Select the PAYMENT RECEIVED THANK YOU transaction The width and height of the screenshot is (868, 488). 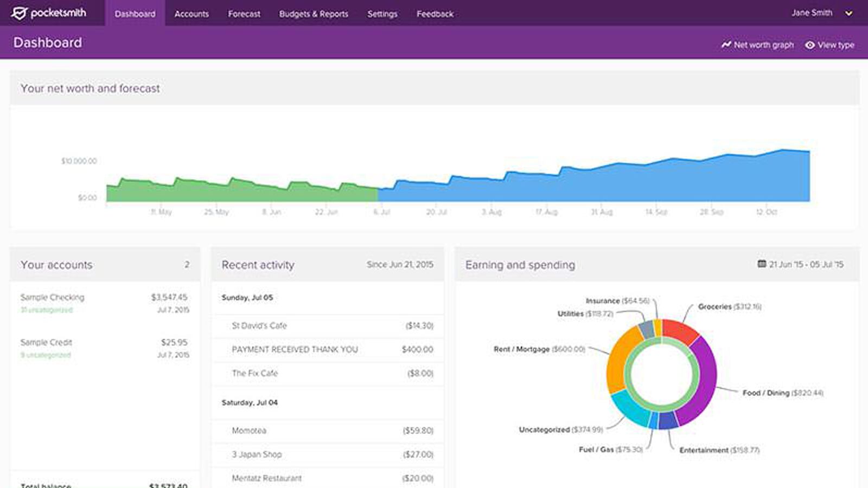click(295, 349)
